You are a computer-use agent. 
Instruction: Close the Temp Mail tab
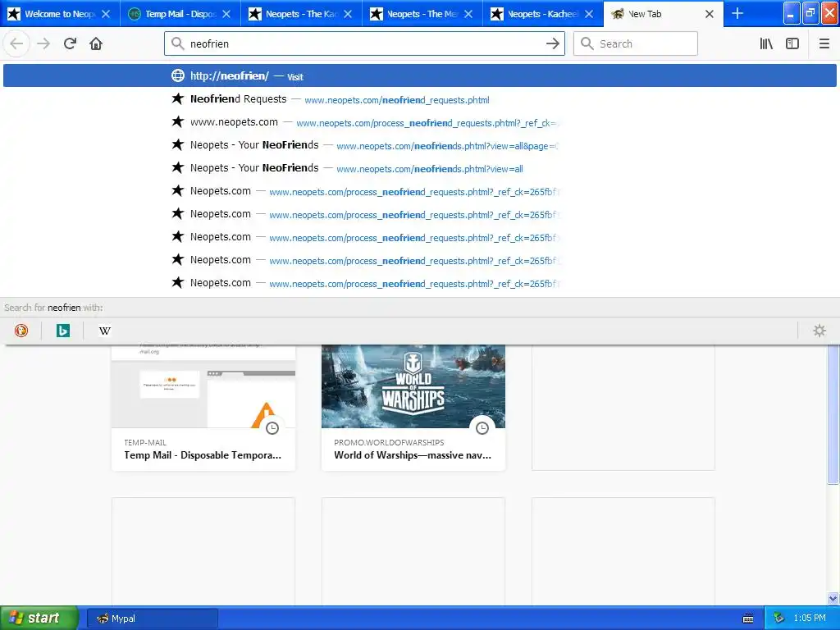coord(226,14)
